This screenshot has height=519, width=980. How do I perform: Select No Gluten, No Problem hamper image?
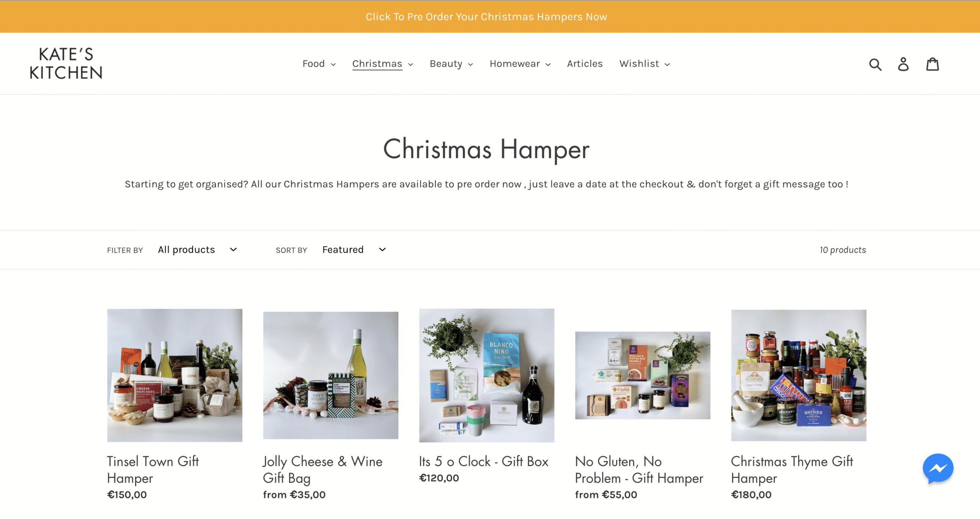pyautogui.click(x=643, y=375)
